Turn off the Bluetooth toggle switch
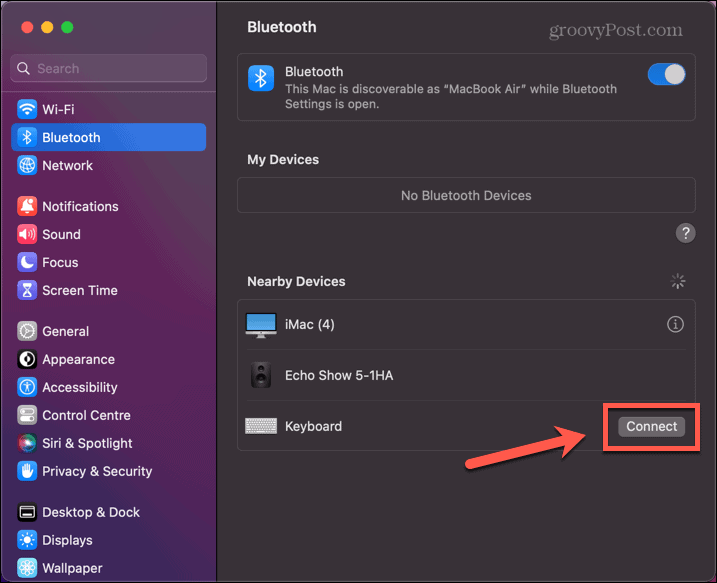 click(666, 75)
